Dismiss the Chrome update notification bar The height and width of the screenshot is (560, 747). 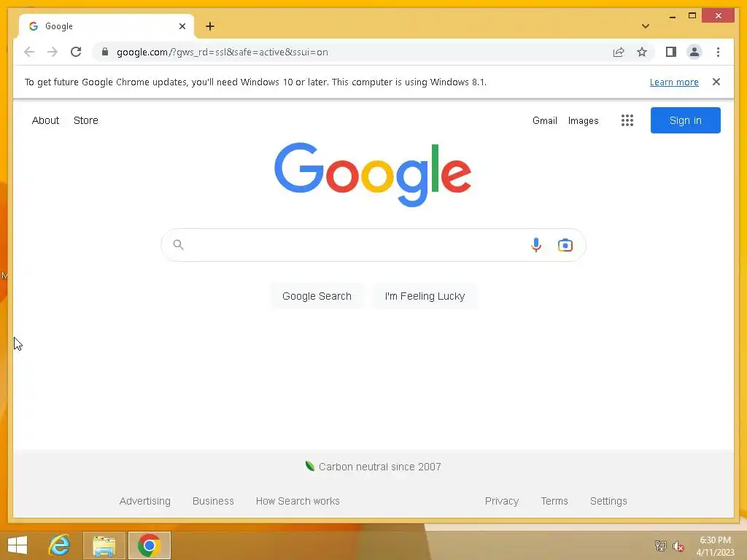[x=716, y=82]
